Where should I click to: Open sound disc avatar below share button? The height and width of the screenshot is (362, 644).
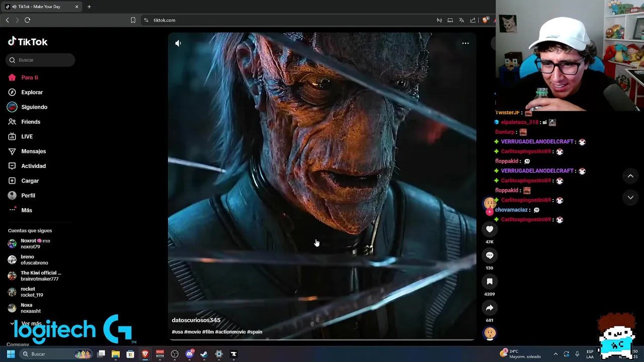tap(490, 333)
